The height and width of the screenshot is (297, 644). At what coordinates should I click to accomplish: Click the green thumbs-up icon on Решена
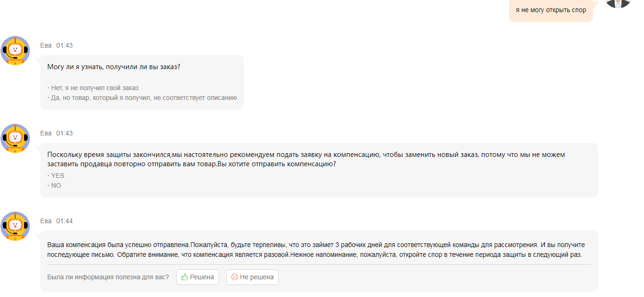[x=184, y=277]
